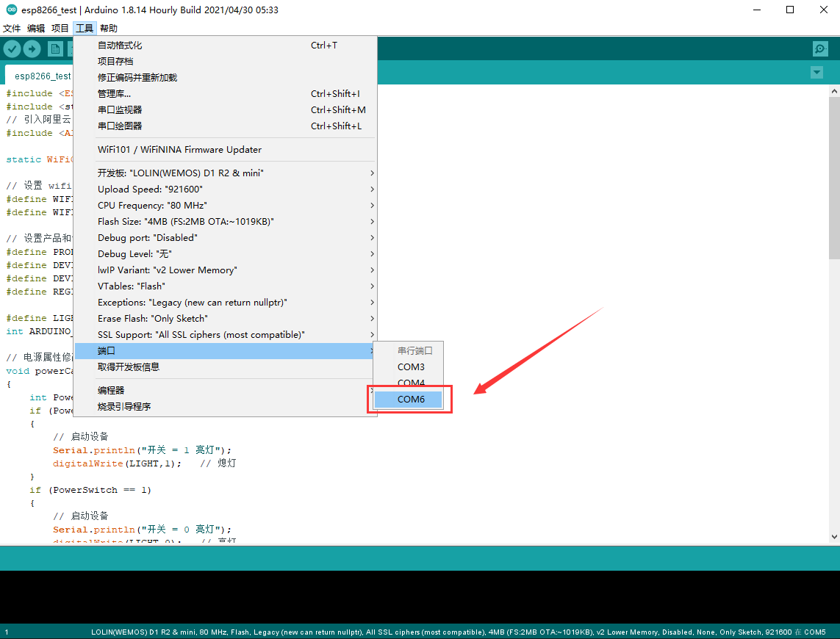Expand the Debug port Disabled submenu
840x639 pixels.
tap(224, 237)
